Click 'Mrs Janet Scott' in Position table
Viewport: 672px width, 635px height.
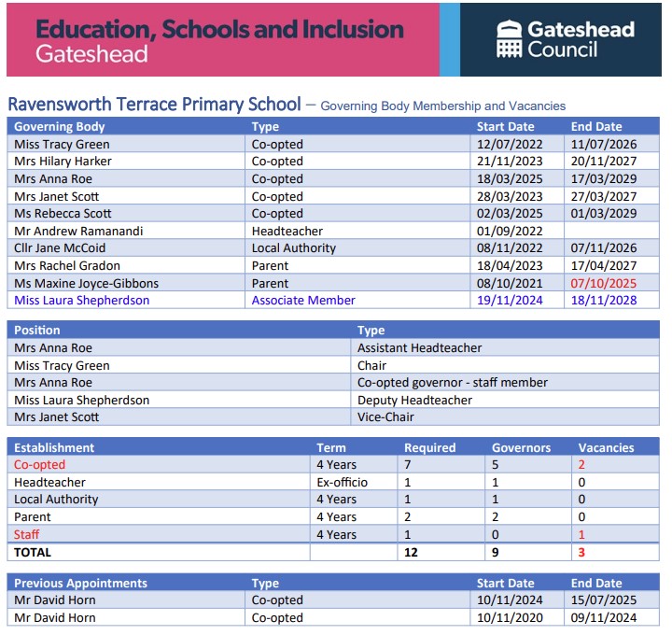coord(57,416)
